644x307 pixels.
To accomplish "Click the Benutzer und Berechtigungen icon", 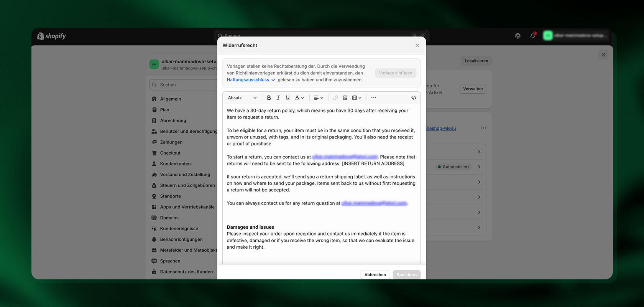I will 154,131.
